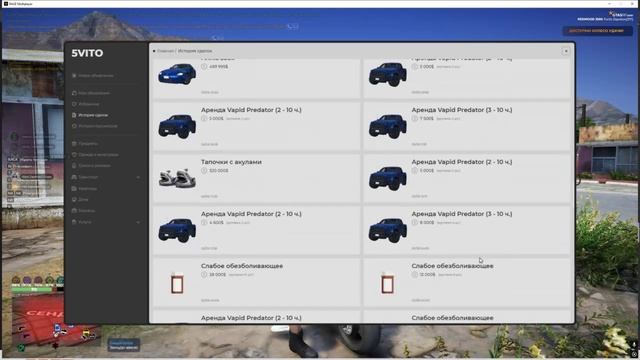Close the 5VITO window with X
Screen dimensions: 640x360
(x=566, y=51)
